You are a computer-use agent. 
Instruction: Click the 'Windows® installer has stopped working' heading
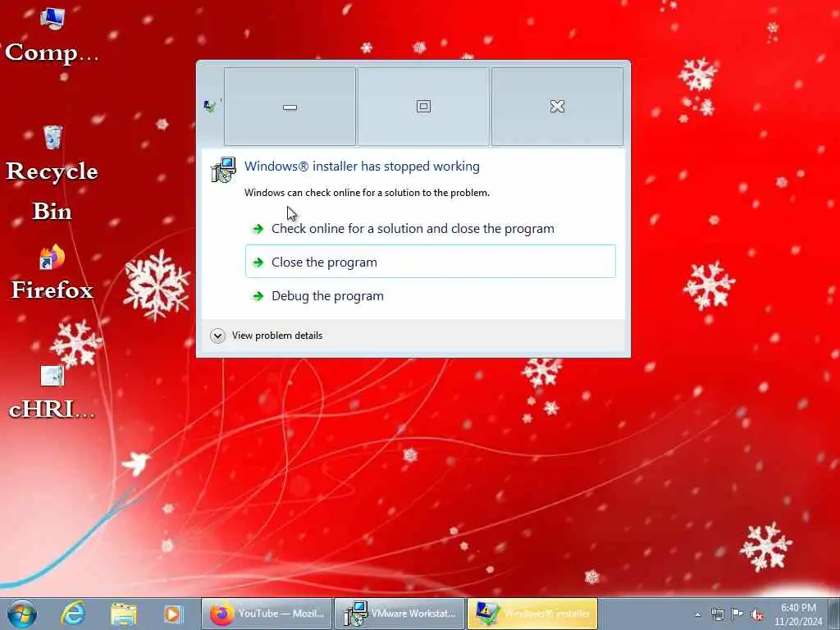(362, 166)
